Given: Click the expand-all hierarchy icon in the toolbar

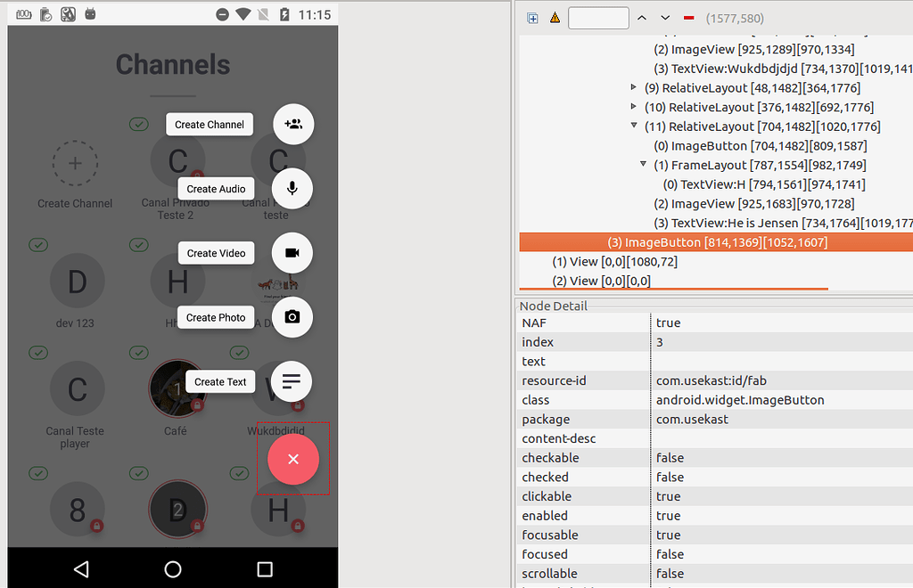Looking at the screenshot, I should coord(532,17).
